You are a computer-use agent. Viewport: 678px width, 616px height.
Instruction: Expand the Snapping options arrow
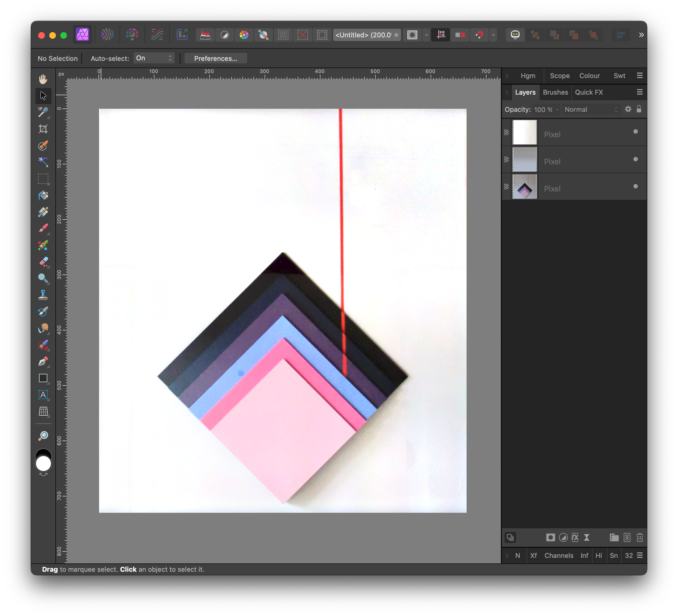(493, 35)
